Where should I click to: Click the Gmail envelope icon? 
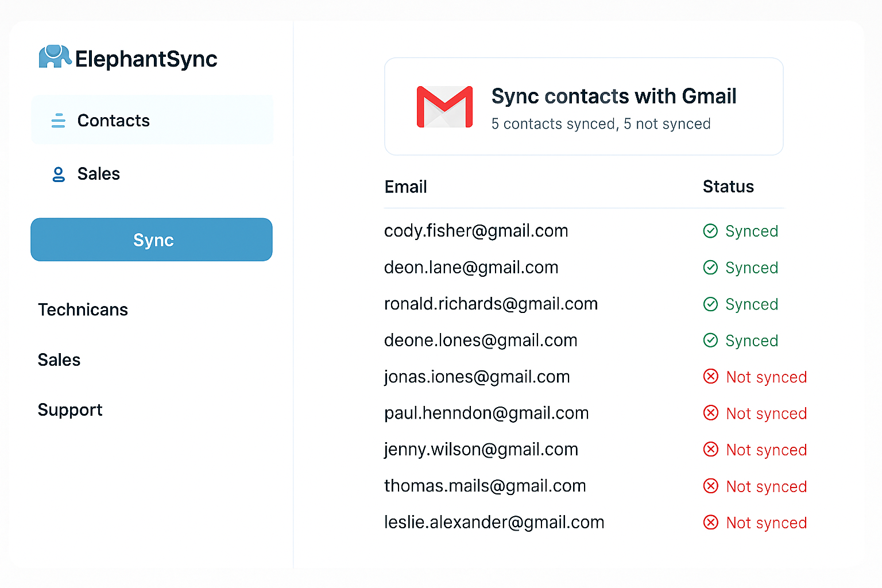click(x=444, y=107)
